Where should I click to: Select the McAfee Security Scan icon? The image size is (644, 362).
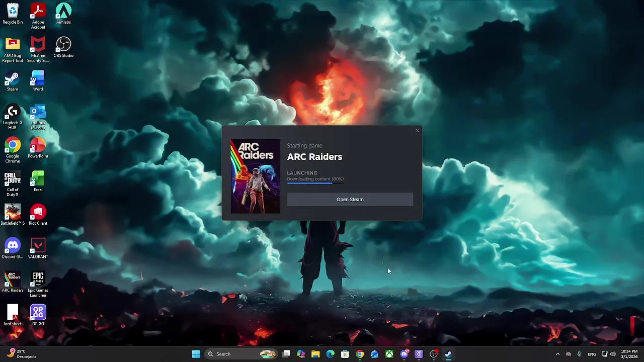(x=38, y=50)
